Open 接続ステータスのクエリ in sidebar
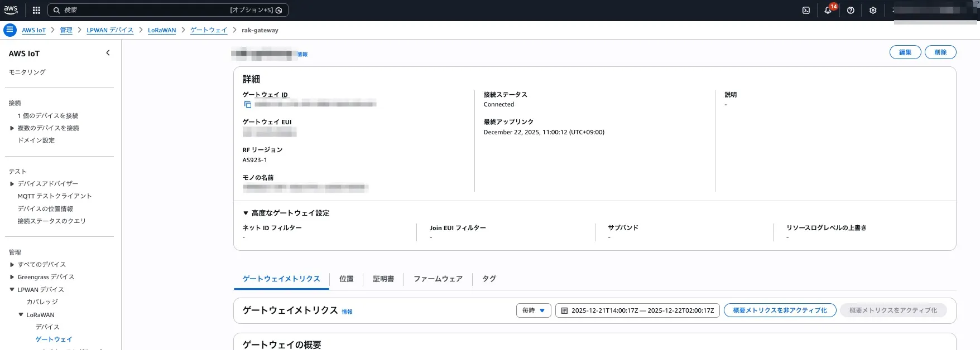This screenshot has height=350, width=980. coord(52,221)
